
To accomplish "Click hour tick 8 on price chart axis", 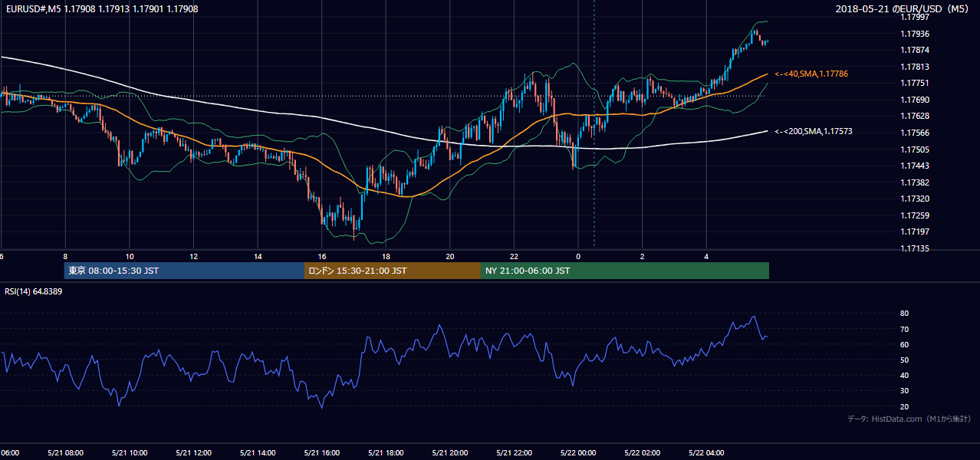I will [x=65, y=257].
